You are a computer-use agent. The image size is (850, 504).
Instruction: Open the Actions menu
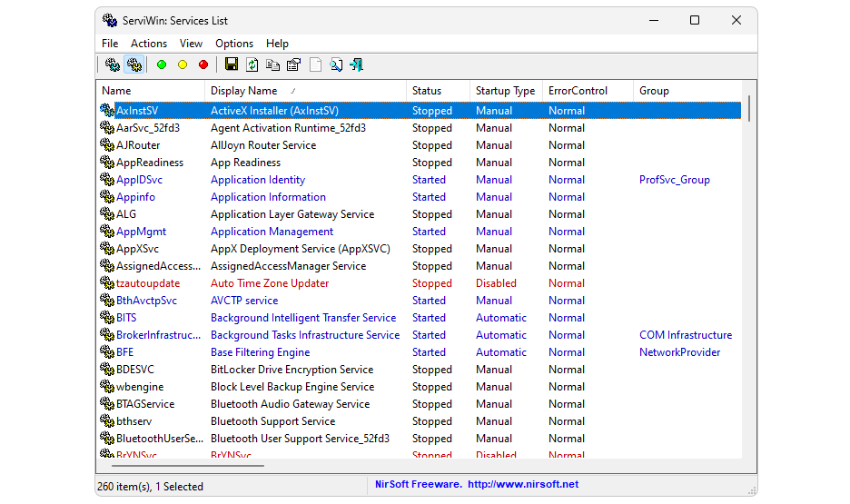tap(149, 43)
